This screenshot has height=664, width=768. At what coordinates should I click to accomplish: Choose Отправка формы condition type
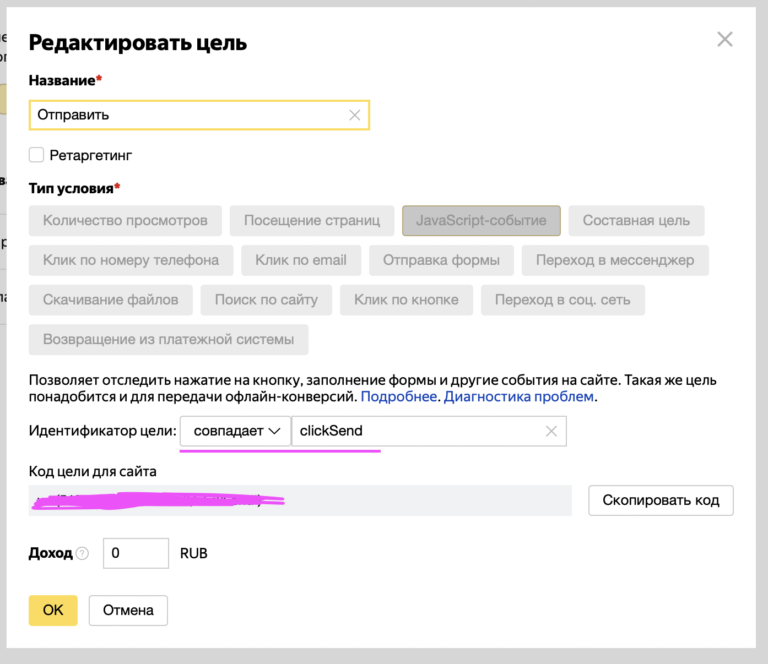[441, 260]
